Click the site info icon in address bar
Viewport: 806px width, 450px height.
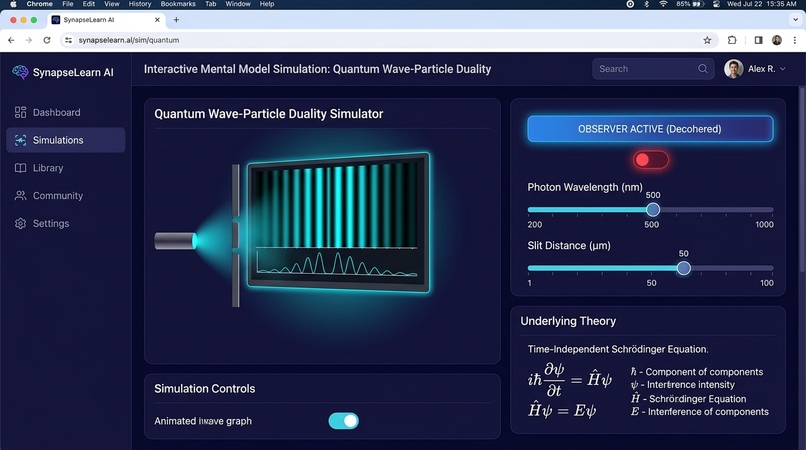68,40
